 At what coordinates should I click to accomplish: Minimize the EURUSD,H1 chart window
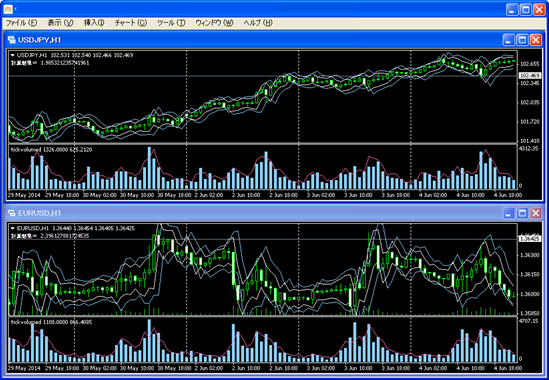pyautogui.click(x=508, y=213)
